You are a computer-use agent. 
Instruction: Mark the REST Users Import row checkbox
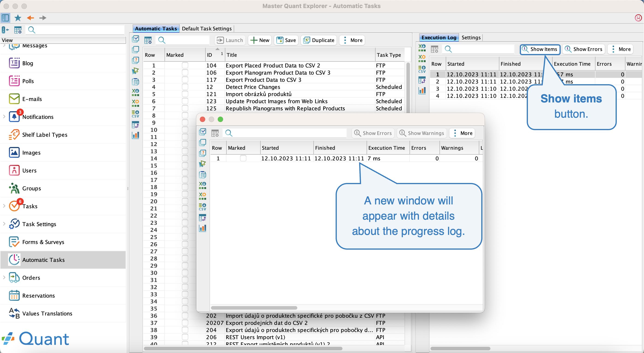tap(185, 337)
